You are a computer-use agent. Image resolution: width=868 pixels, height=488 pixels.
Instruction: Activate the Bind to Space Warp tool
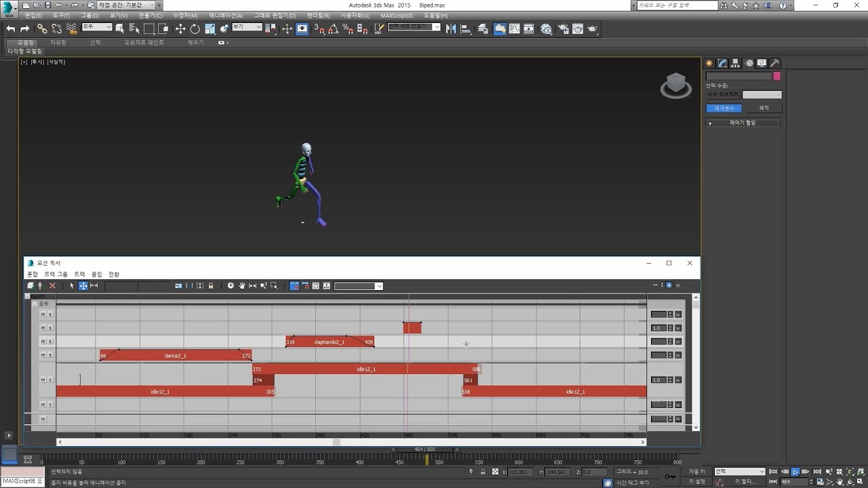click(x=71, y=29)
